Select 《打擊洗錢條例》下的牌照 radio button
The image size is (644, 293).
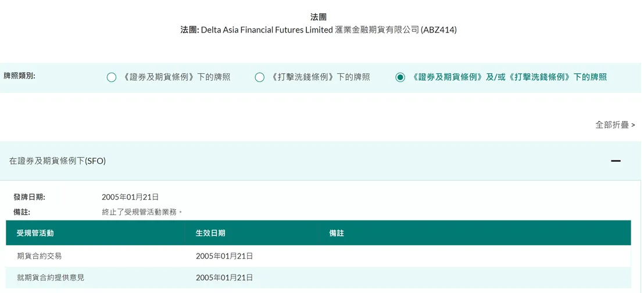[x=260, y=77]
